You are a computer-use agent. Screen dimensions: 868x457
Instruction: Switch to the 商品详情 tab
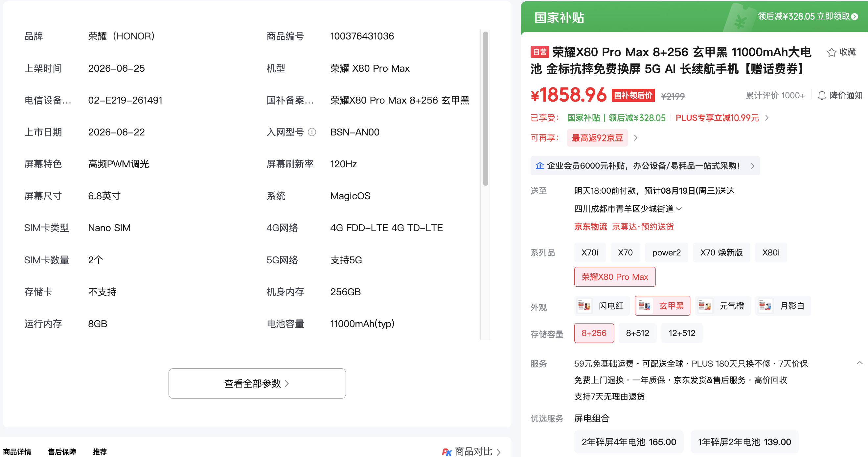click(17, 452)
